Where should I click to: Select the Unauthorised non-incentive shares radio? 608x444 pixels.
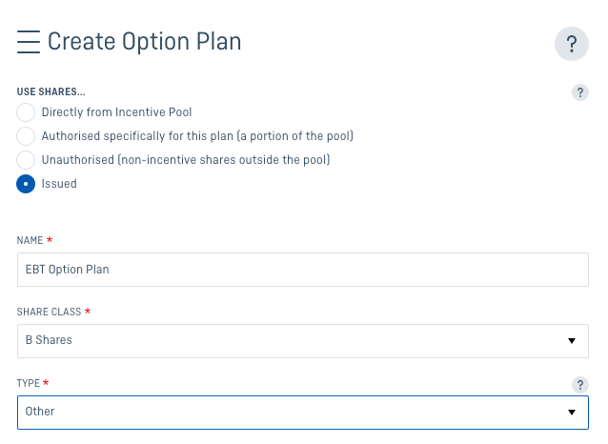tap(26, 160)
